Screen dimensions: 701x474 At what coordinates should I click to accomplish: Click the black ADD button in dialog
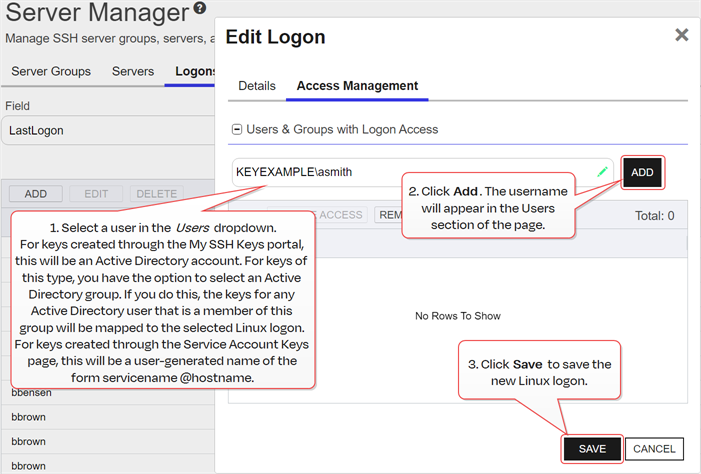pyautogui.click(x=642, y=173)
